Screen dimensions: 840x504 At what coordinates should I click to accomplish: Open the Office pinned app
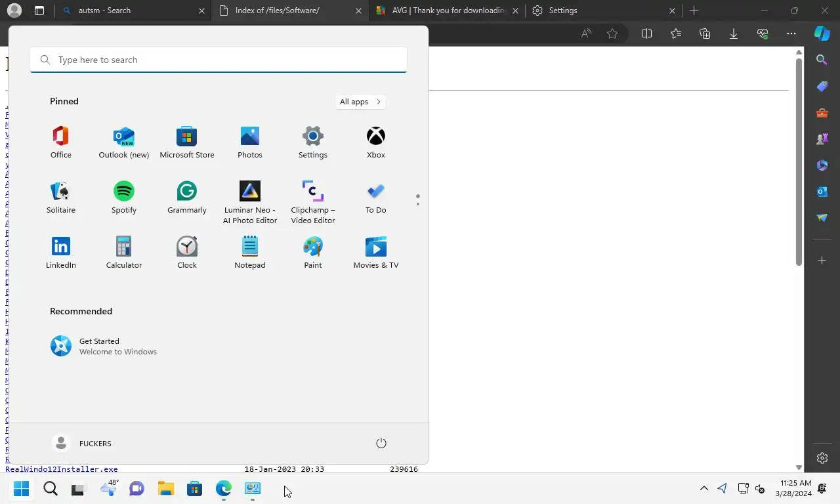tap(61, 142)
